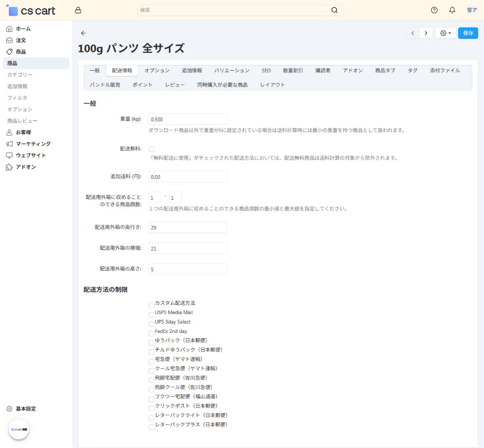Open the notifications bell icon
Viewport: 484px width, 448px height.
tap(452, 10)
